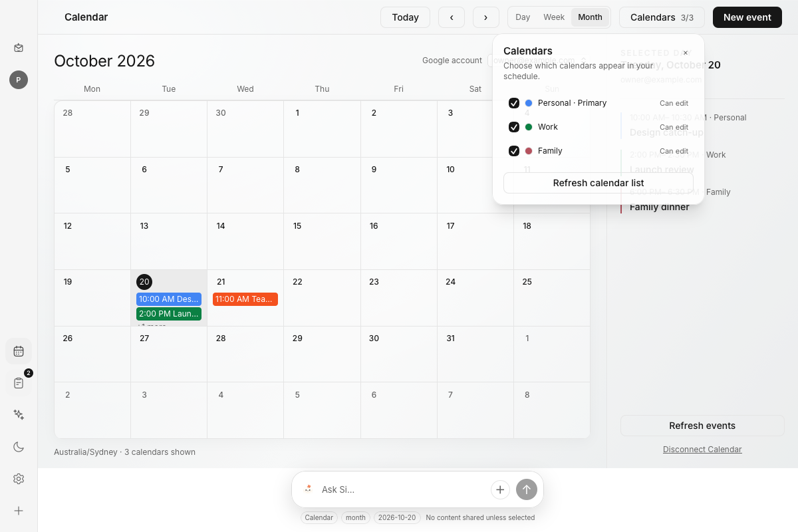Select the calendar icon in sidebar

(19, 351)
